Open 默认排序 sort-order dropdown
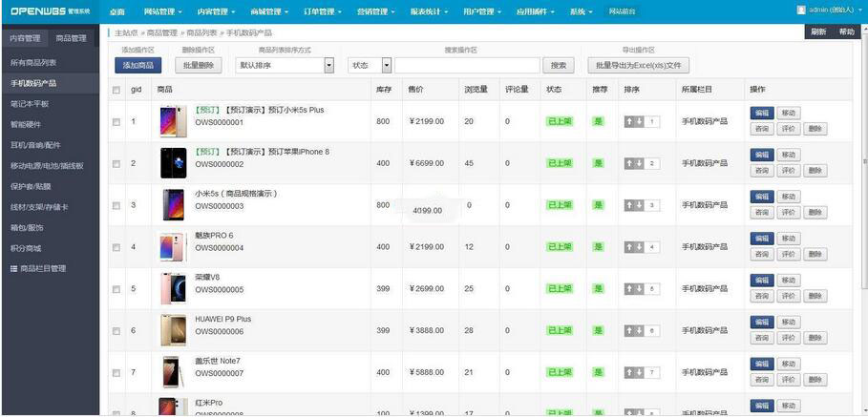The height and width of the screenshot is (417, 868). [286, 65]
